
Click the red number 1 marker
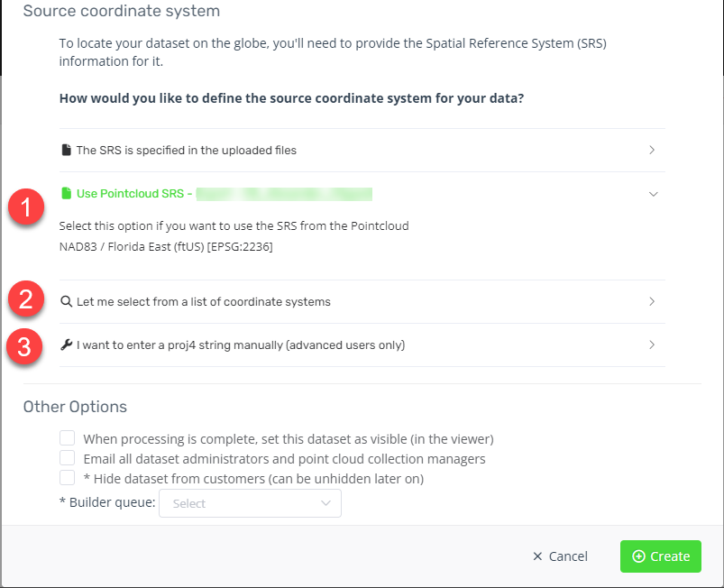pyautogui.click(x=26, y=209)
